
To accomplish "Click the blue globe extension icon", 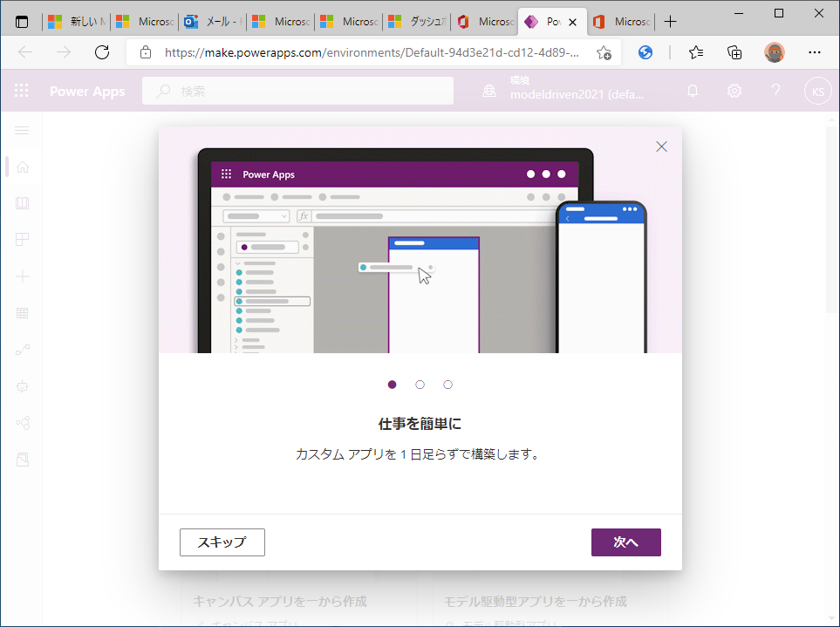I will coord(645,52).
